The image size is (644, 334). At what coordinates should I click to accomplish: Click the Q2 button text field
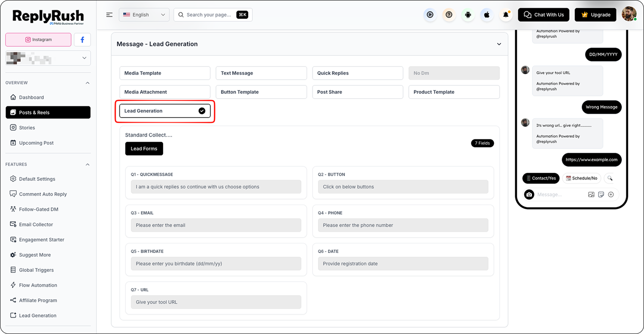pyautogui.click(x=403, y=187)
